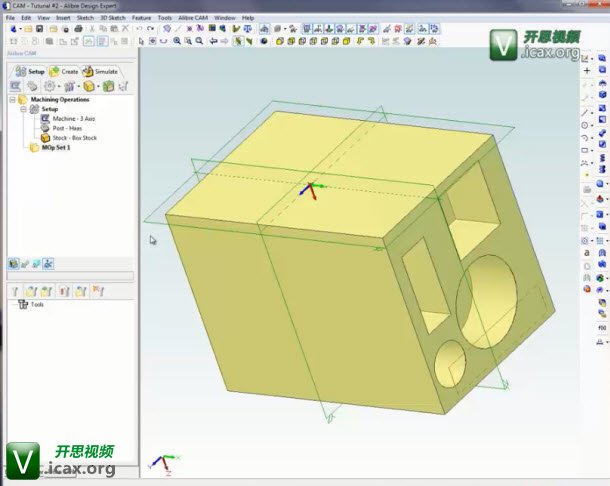Click the large circular hole on the model
The height and width of the screenshot is (486, 610).
[487, 302]
